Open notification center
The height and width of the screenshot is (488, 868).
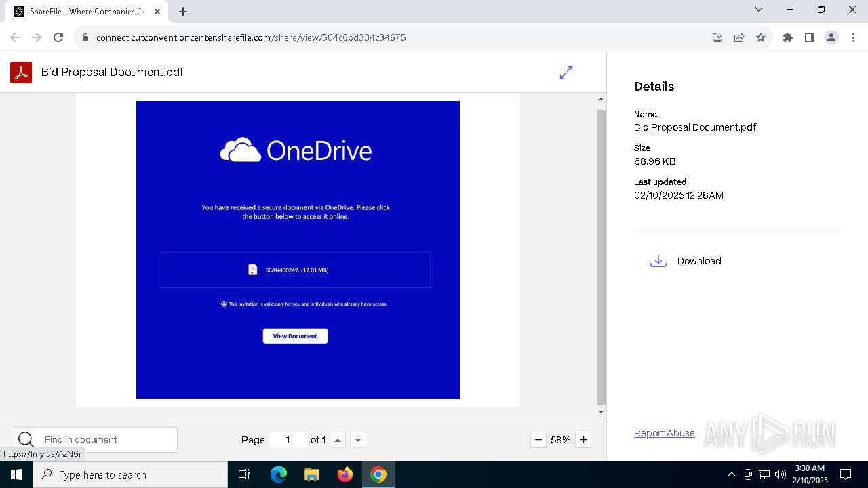tap(846, 474)
